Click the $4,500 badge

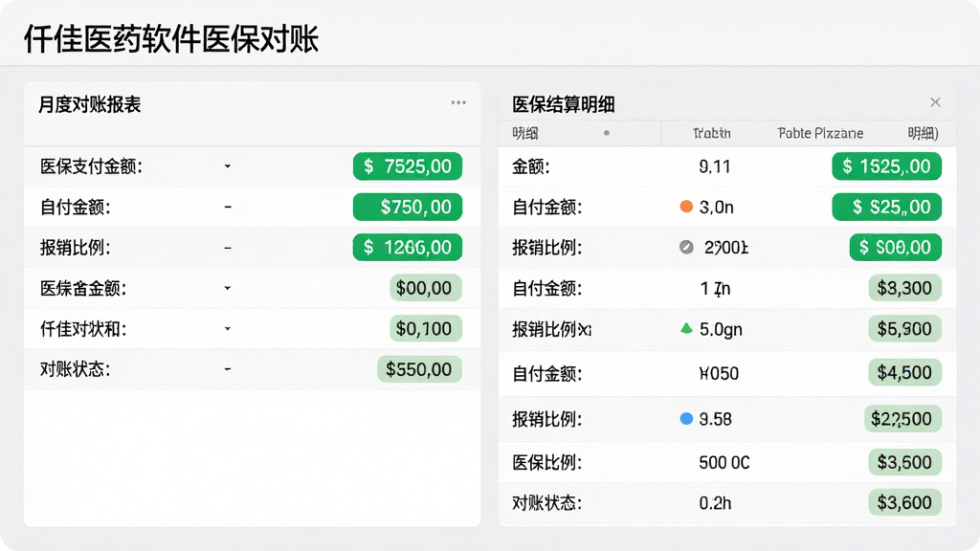pos(904,373)
